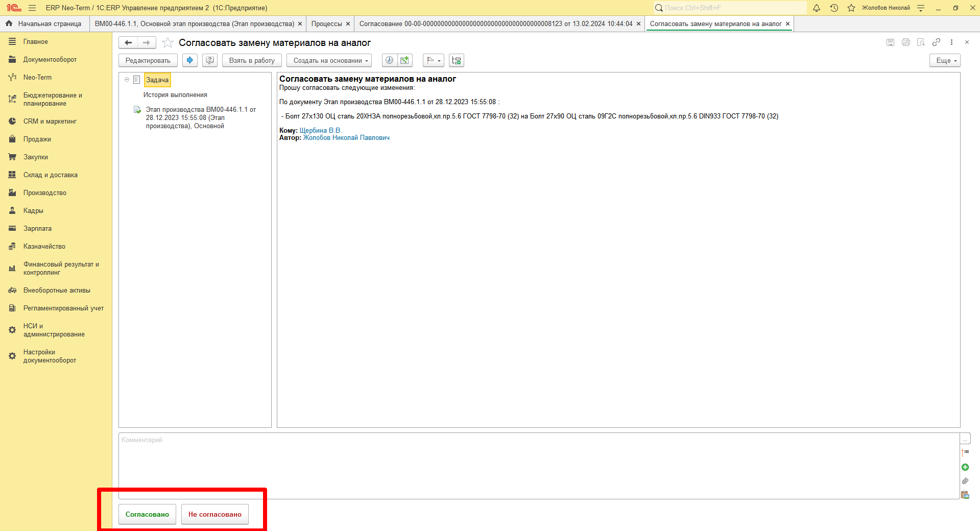Focus the search box Поиск Ctrl+Shift+F
Image resolution: width=980 pixels, height=531 pixels.
(x=730, y=8)
